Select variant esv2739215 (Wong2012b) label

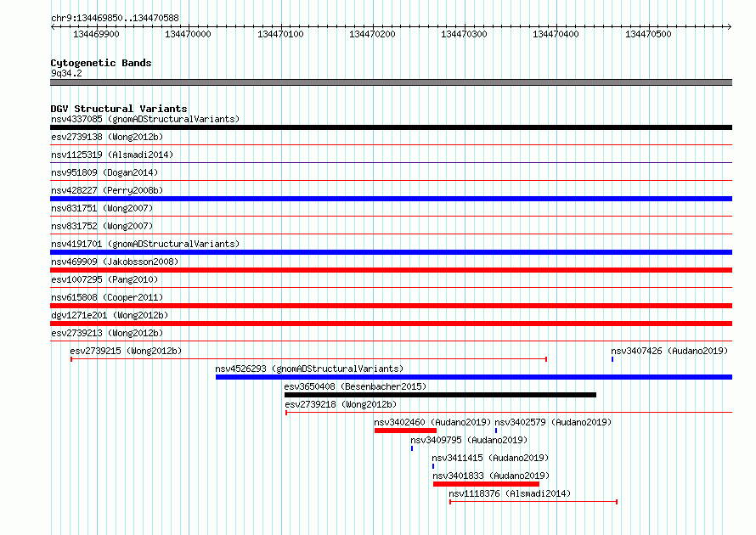[126, 351]
